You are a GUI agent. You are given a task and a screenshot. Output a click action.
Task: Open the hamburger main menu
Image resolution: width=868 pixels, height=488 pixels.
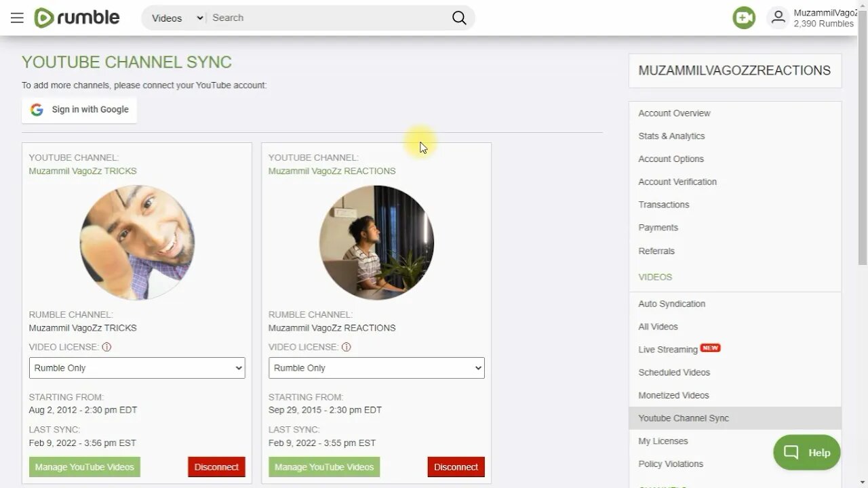pos(17,18)
